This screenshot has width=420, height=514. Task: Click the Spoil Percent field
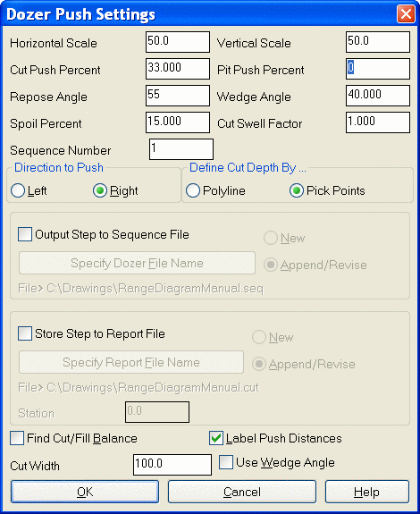tap(178, 122)
